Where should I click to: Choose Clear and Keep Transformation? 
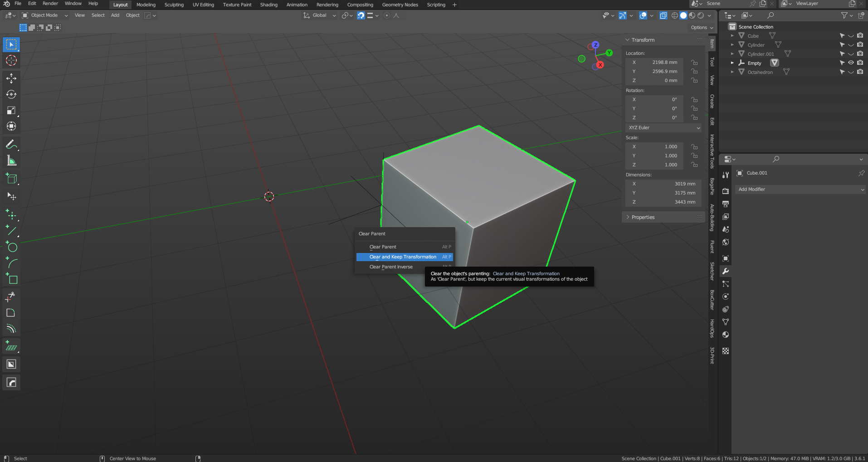coord(403,257)
